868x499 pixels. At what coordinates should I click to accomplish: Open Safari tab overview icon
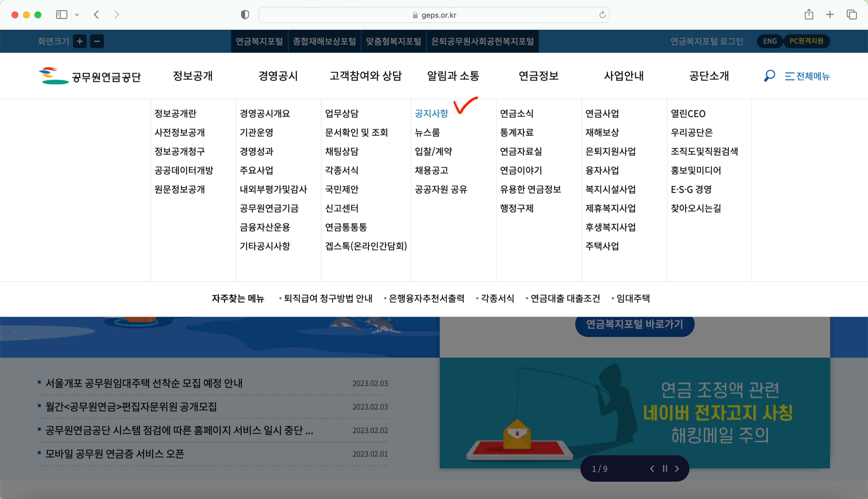click(x=852, y=15)
